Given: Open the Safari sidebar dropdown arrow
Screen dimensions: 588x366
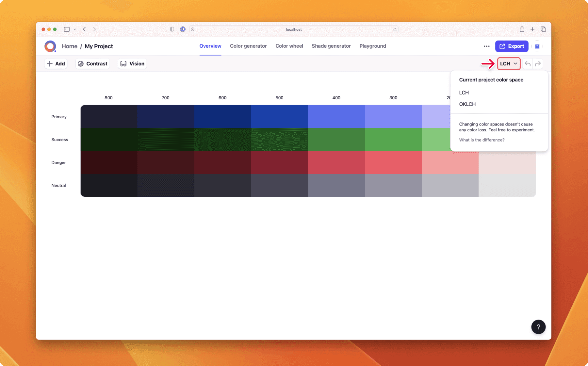Looking at the screenshot, I should [75, 29].
